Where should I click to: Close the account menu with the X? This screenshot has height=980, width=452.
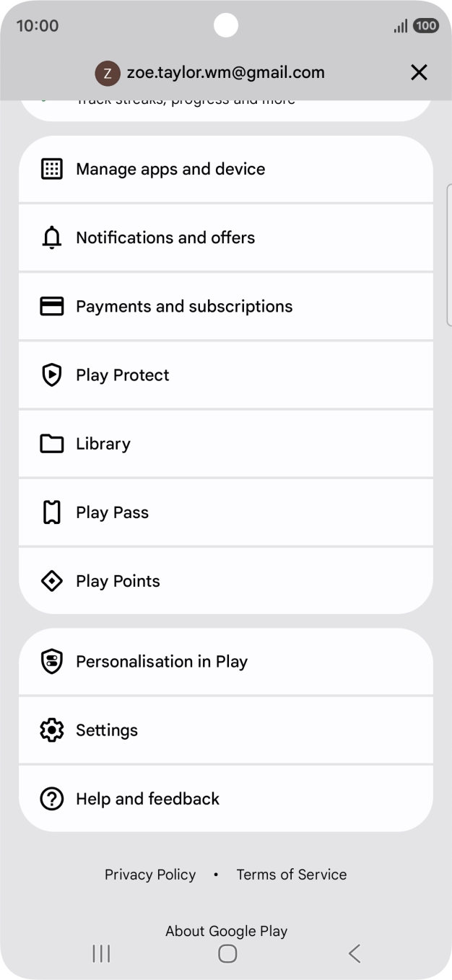[x=420, y=72]
